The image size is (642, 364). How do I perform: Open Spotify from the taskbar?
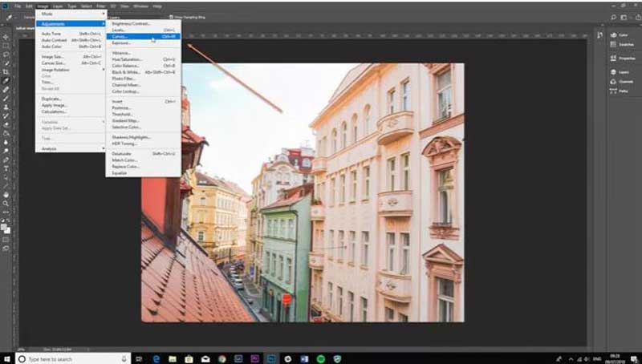click(320, 358)
